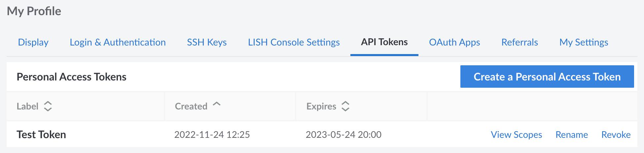Select the API Tokens tab
This screenshot has height=153, width=644.
[x=384, y=42]
